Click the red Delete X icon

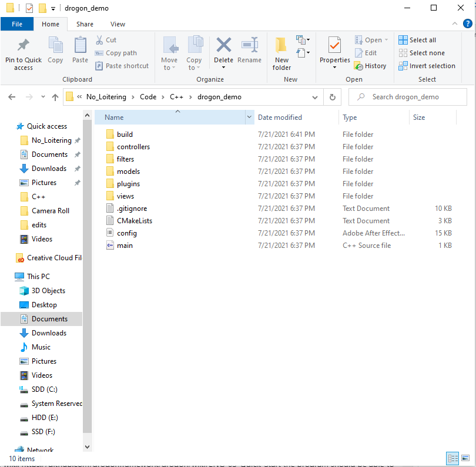pos(224,45)
